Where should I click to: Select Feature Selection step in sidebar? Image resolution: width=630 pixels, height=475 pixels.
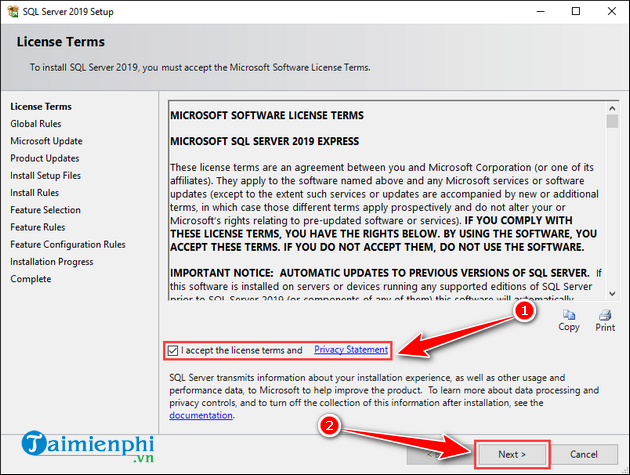pyautogui.click(x=45, y=210)
